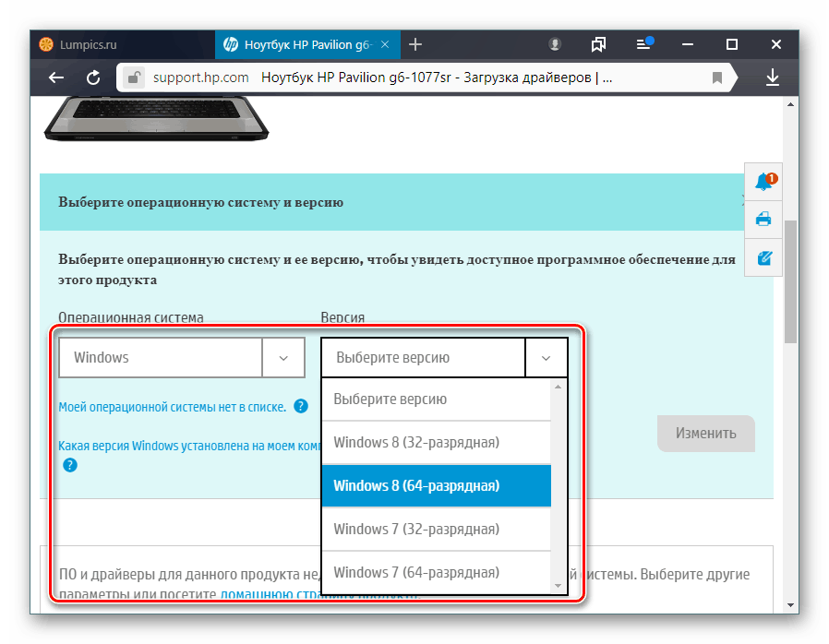829x644 pixels.
Task: Click the 'Выберите версию' combo box field
Action: 444,358
